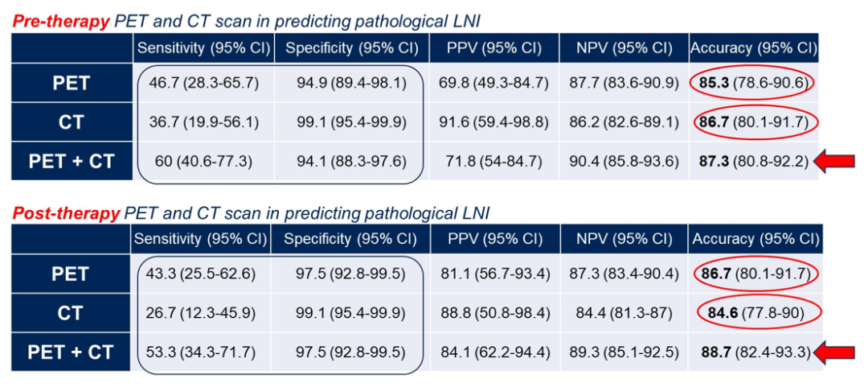
Task: Select the circled 84.6 accuracy value
Action: click(754, 312)
